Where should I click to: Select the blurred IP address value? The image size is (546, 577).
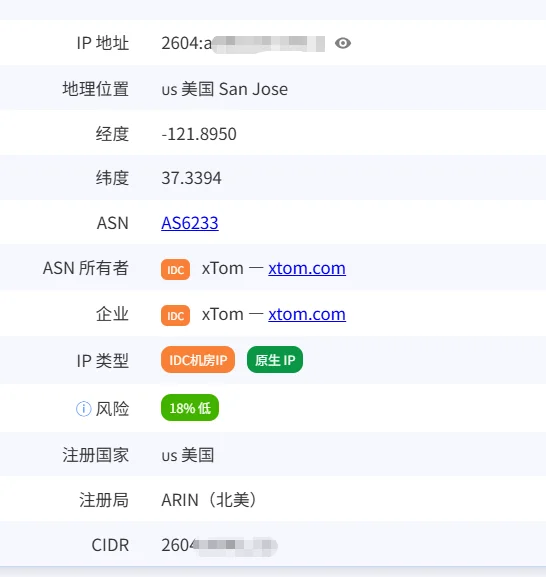tap(243, 43)
